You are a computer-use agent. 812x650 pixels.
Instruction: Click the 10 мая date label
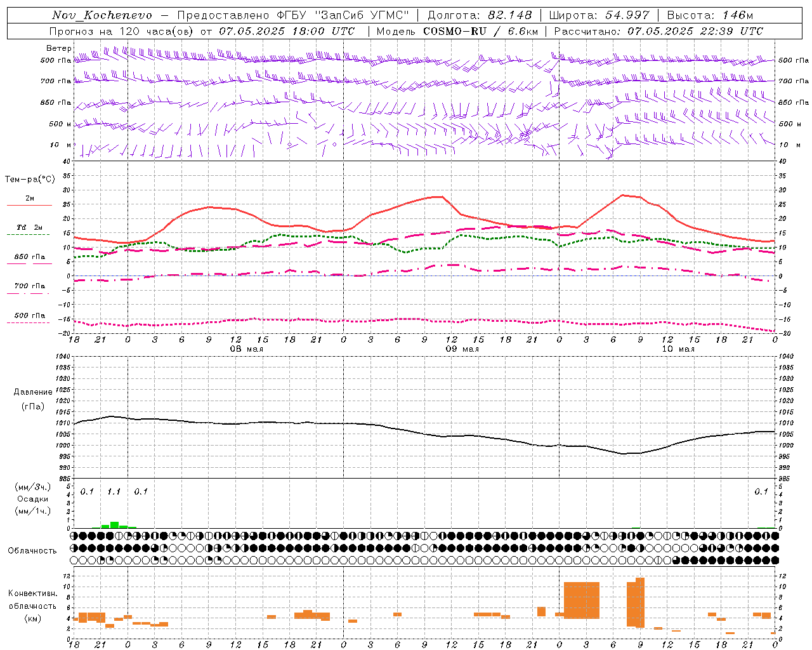pyautogui.click(x=678, y=349)
